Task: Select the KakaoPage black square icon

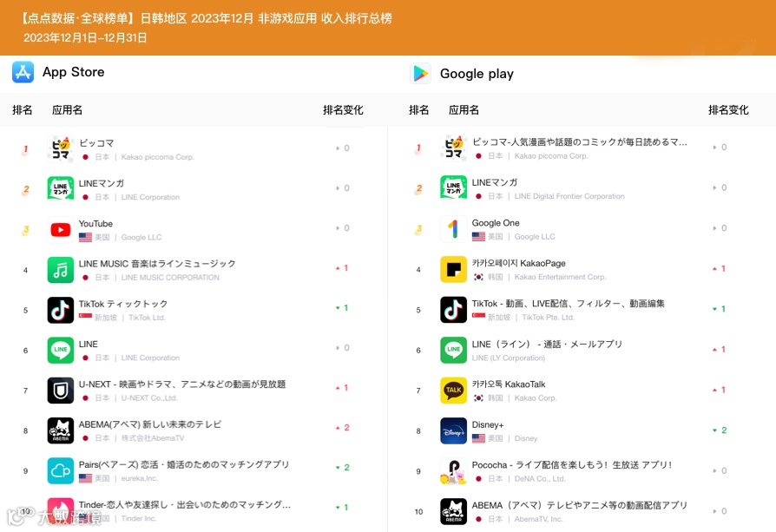Action: [453, 269]
